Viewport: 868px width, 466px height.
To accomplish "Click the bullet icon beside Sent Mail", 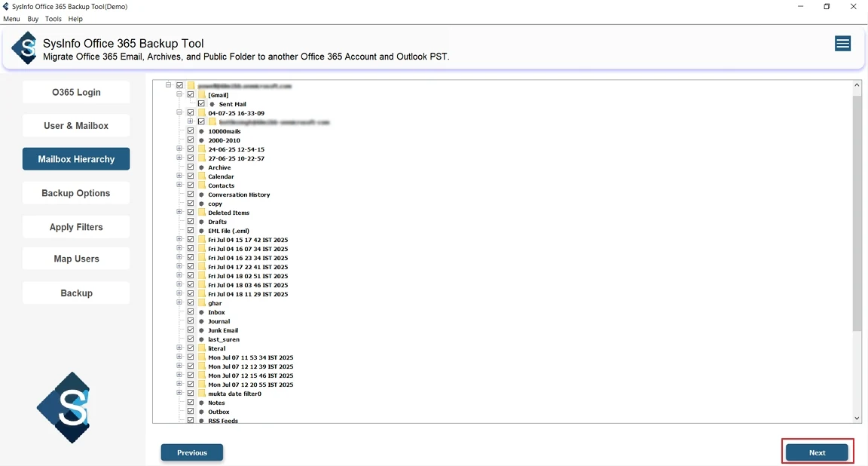I will [212, 104].
